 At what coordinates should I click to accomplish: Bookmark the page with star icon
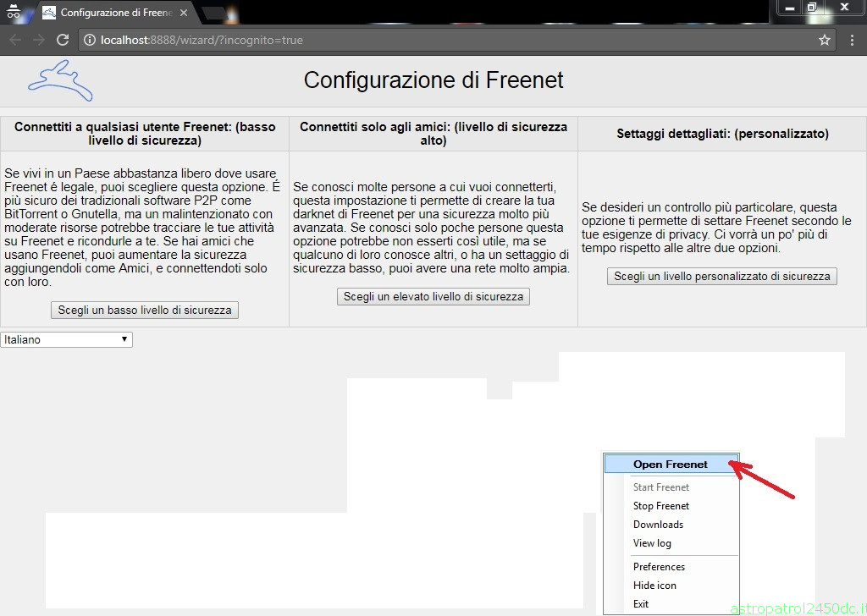tap(825, 40)
